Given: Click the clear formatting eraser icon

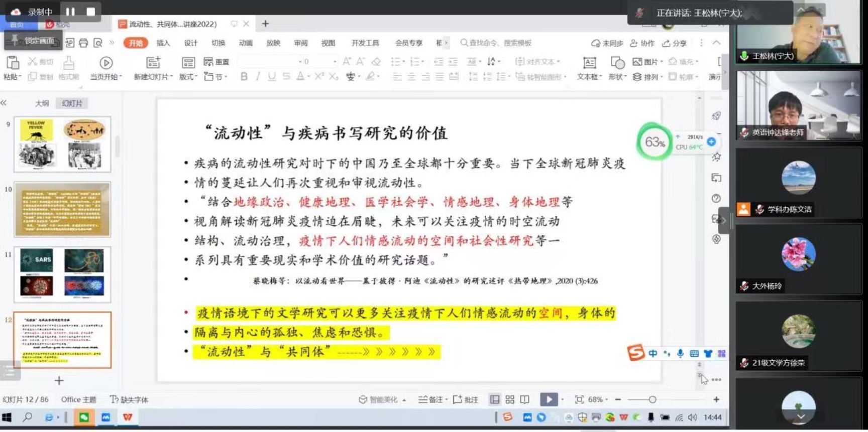Looking at the screenshot, I should (x=376, y=62).
